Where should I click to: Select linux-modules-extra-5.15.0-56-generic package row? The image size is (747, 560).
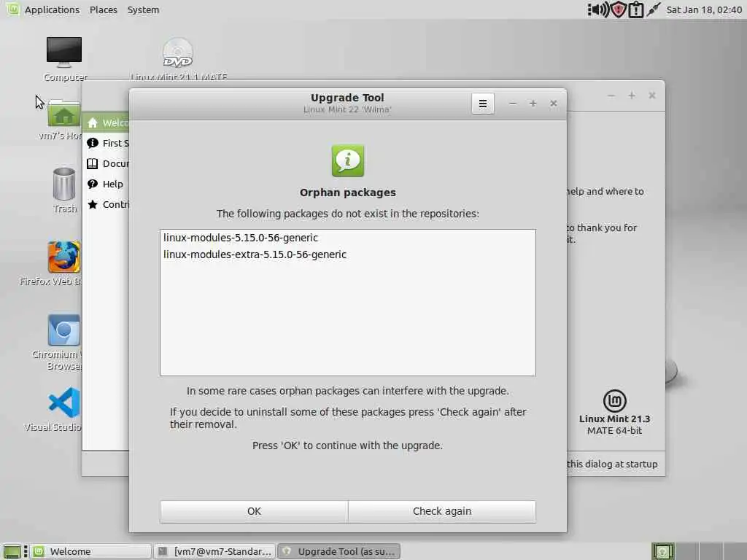[x=348, y=254]
